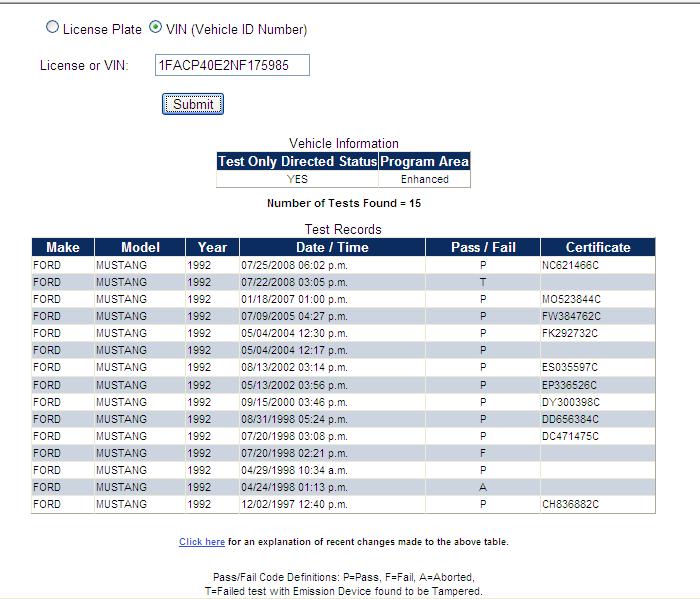The height and width of the screenshot is (599, 700).
Task: Open the 'Click here' explanation link
Action: tap(202, 542)
